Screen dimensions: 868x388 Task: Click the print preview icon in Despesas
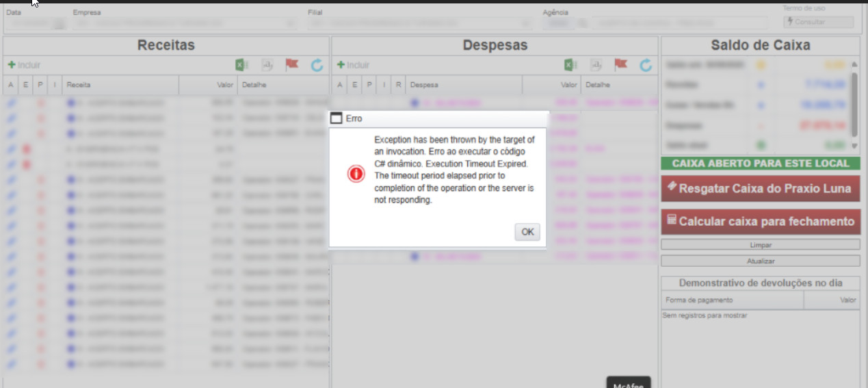click(596, 65)
